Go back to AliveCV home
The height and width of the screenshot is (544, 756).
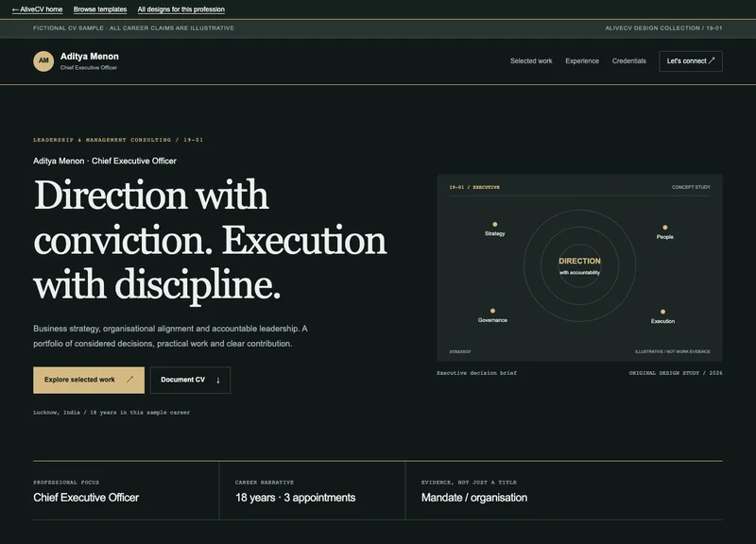coord(37,9)
